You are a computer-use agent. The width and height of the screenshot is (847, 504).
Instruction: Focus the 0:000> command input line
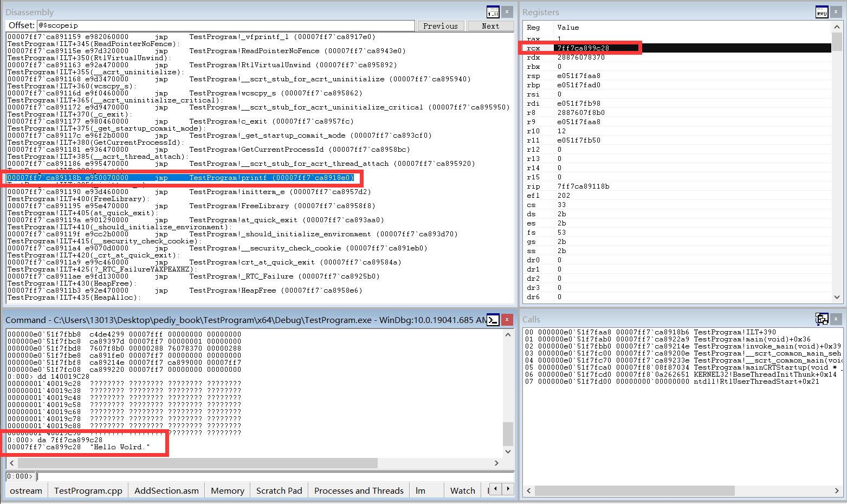(x=275, y=476)
